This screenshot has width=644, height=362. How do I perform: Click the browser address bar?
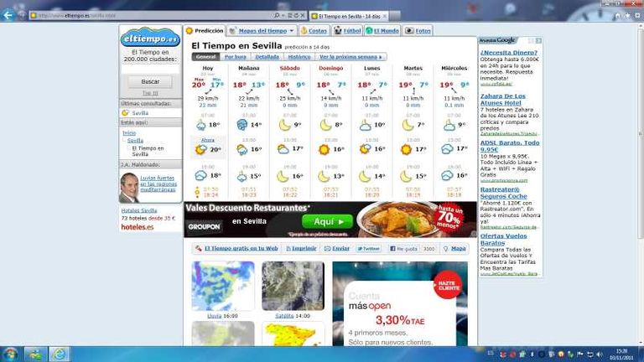[x=152, y=16]
